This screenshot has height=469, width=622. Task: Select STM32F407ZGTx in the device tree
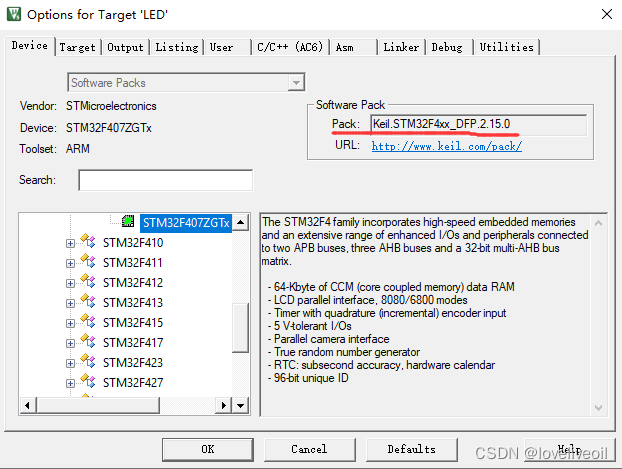(x=186, y=223)
